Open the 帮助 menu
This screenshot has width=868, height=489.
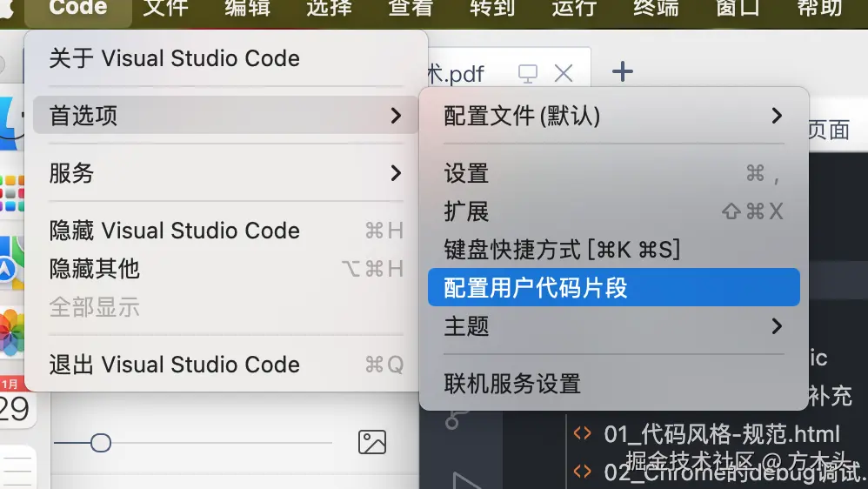click(820, 8)
